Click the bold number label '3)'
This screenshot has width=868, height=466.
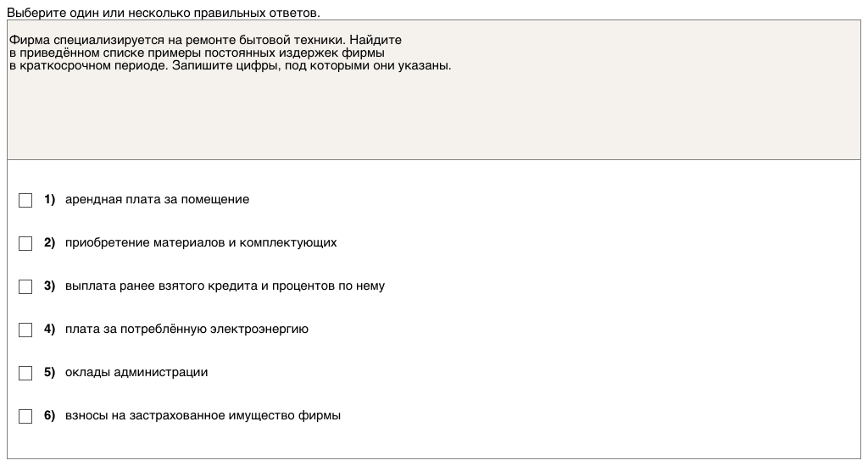pos(49,286)
